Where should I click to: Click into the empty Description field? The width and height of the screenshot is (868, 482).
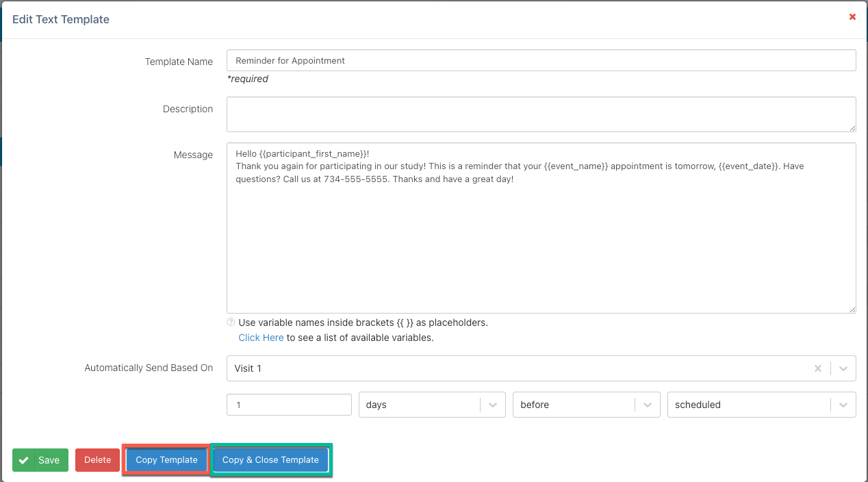[541, 114]
